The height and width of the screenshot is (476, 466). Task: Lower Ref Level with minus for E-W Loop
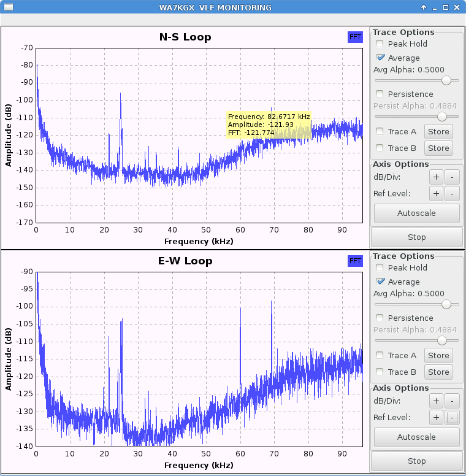point(451,418)
